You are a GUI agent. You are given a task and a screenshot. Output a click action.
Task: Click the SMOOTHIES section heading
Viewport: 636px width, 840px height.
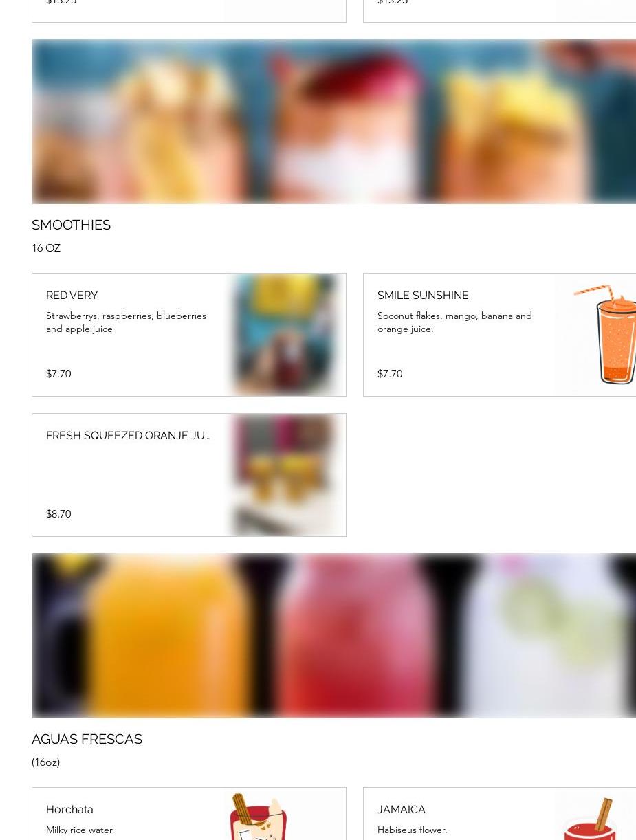(71, 225)
